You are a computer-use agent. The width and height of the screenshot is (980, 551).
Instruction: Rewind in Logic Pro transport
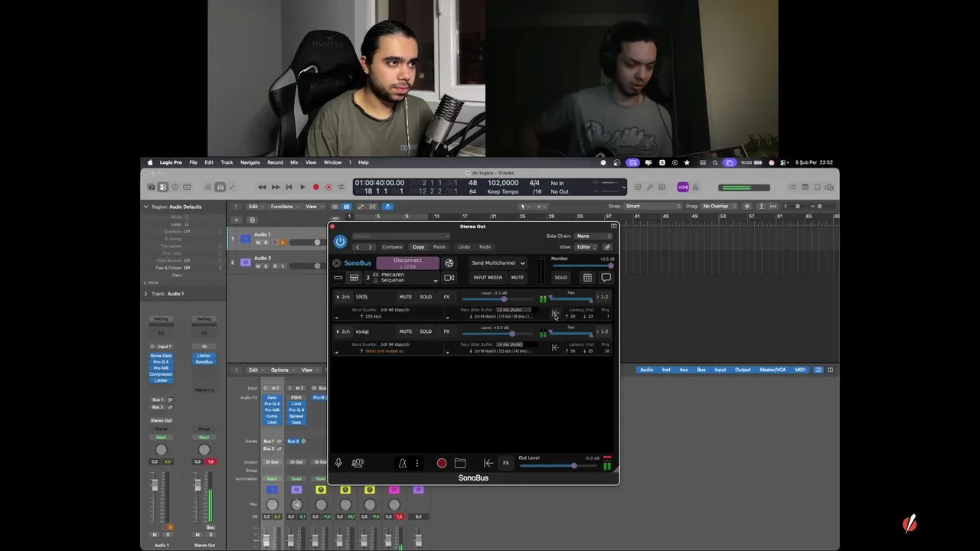pyautogui.click(x=262, y=187)
